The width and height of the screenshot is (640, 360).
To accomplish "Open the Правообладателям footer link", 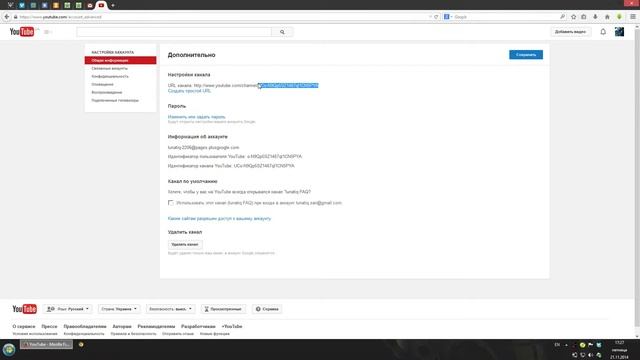I will tap(85, 327).
